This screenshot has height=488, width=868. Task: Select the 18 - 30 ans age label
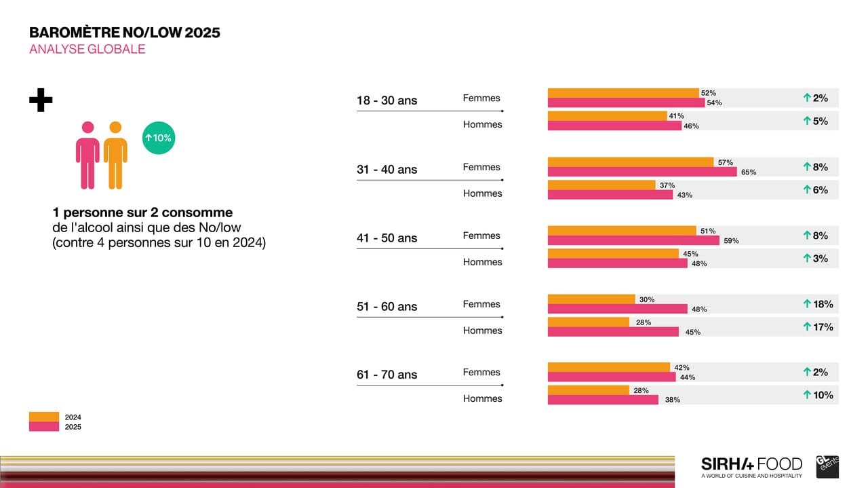point(387,100)
